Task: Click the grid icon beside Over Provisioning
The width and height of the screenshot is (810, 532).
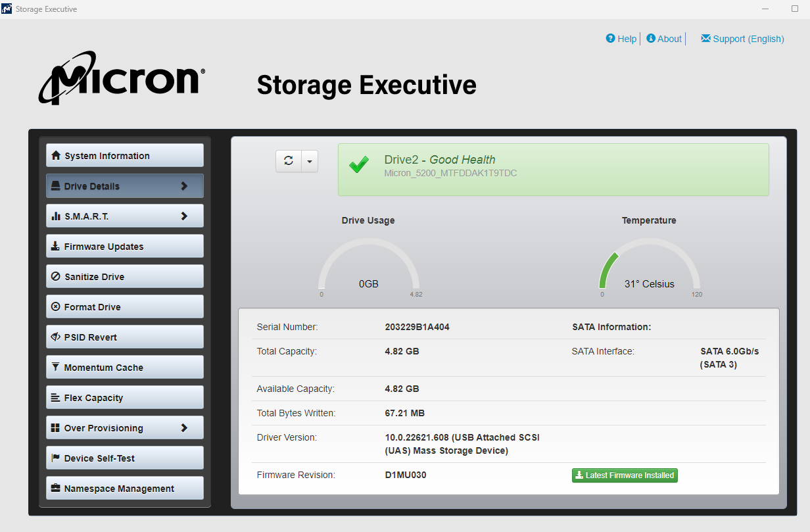Action: 56,428
